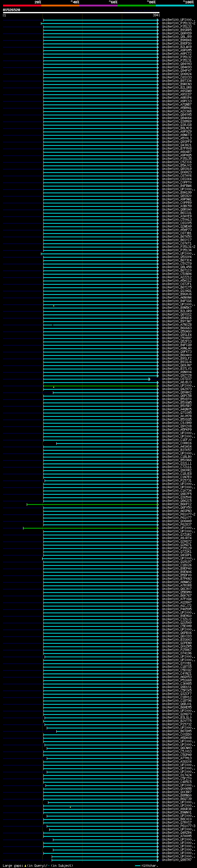Open hit label UniRef100_O17424

(x=177, y=775)
